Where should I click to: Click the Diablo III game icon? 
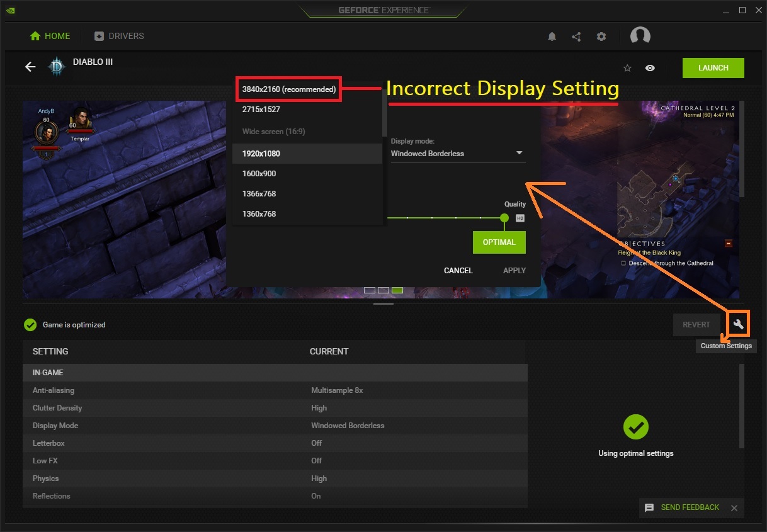pos(57,67)
